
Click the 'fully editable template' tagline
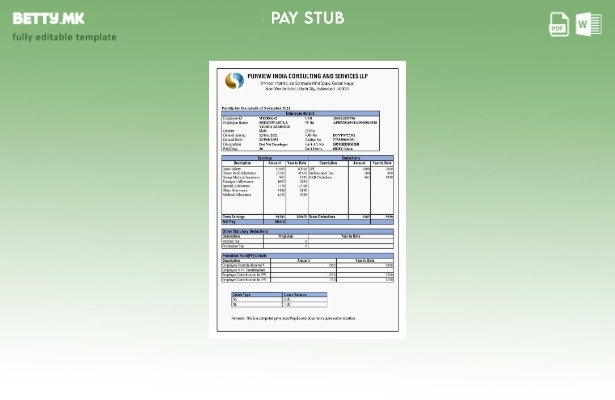[x=64, y=37]
